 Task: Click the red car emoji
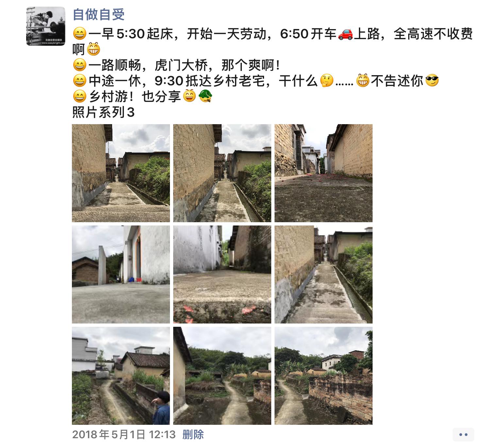tap(345, 34)
